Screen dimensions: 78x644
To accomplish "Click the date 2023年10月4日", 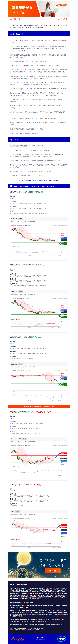I will (63, 19).
